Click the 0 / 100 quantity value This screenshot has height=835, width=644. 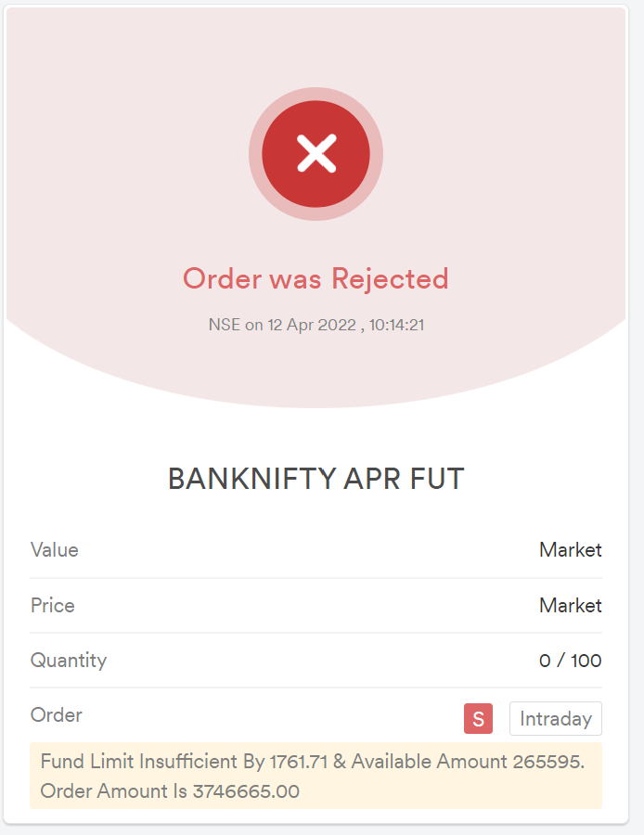pyautogui.click(x=571, y=661)
